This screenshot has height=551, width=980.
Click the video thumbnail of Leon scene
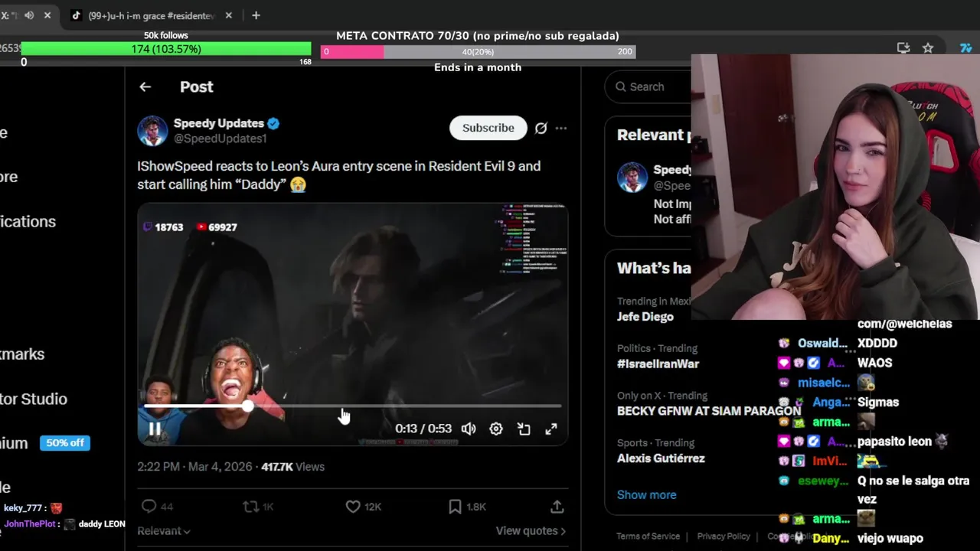click(x=353, y=324)
